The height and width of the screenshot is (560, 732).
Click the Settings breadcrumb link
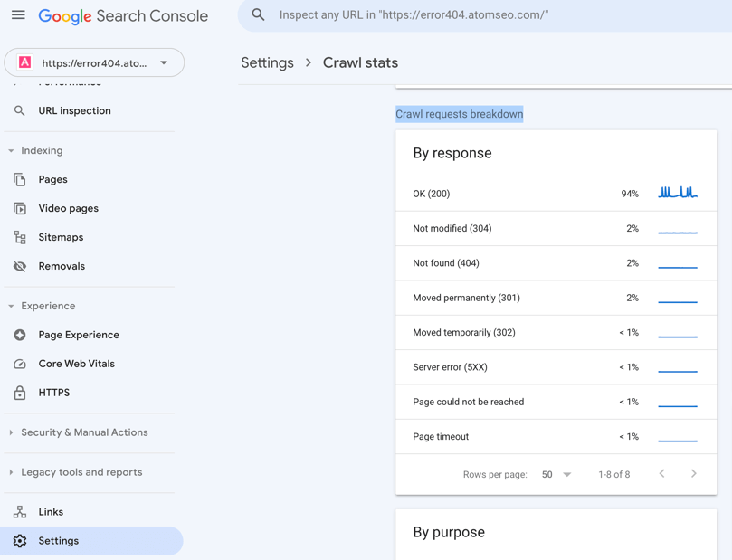(266, 62)
